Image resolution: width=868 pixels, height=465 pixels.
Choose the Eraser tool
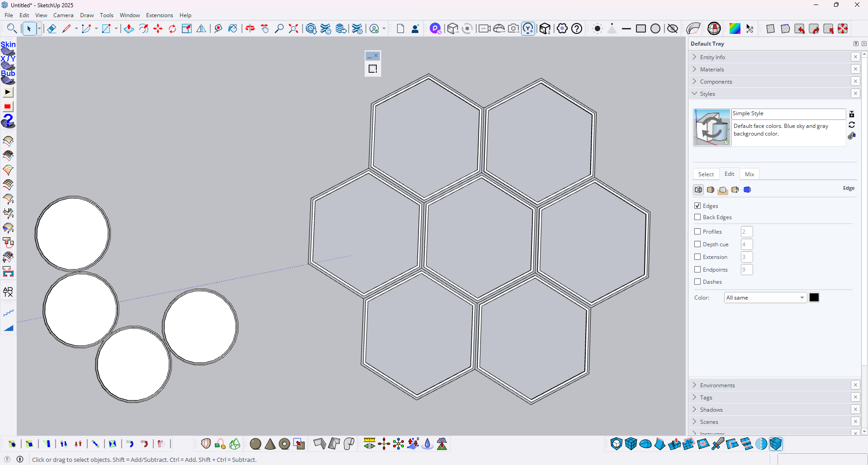52,29
